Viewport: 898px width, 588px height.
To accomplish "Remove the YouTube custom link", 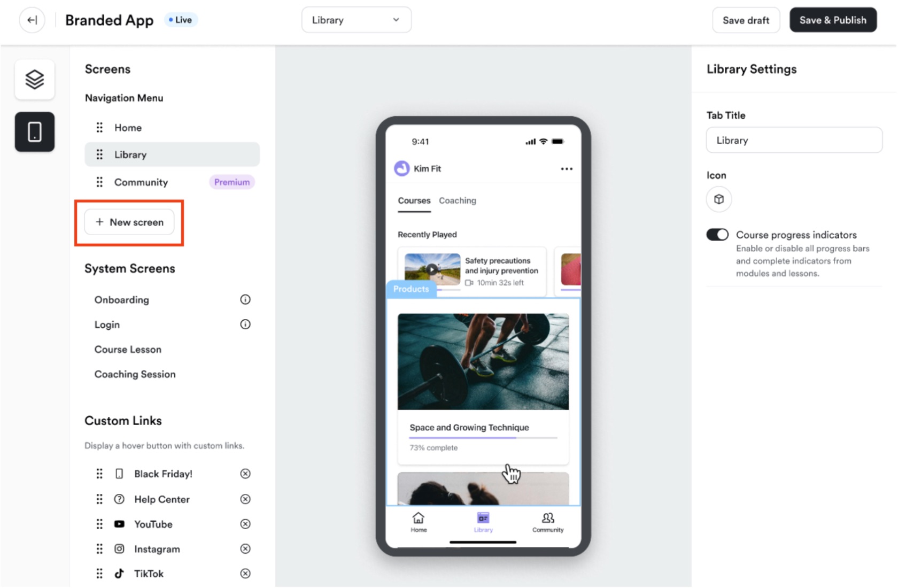I will [x=245, y=524].
